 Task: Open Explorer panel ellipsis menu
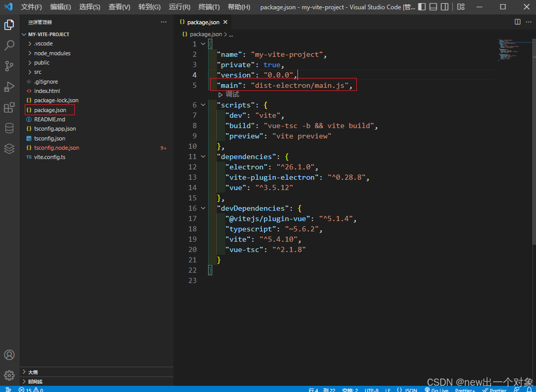coord(164,22)
